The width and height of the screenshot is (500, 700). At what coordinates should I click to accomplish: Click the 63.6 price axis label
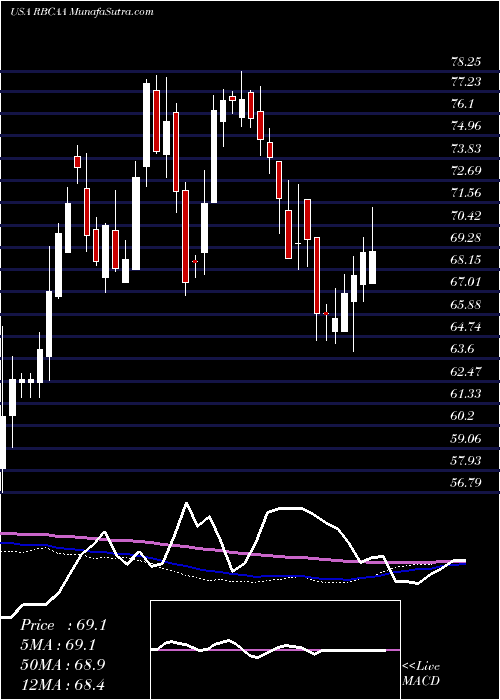pos(463,349)
